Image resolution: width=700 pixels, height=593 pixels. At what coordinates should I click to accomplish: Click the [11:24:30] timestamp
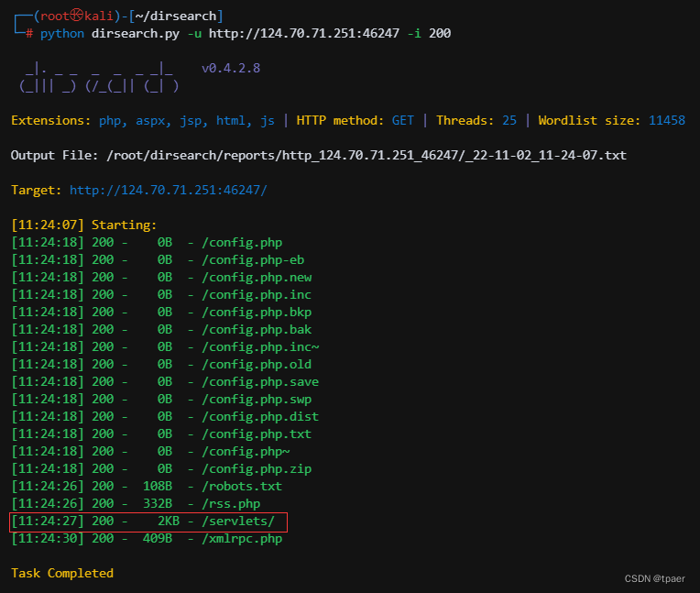tap(48, 539)
